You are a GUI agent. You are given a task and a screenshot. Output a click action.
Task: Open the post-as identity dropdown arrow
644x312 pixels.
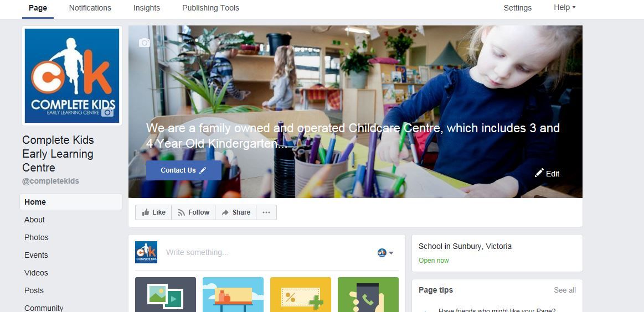point(391,253)
